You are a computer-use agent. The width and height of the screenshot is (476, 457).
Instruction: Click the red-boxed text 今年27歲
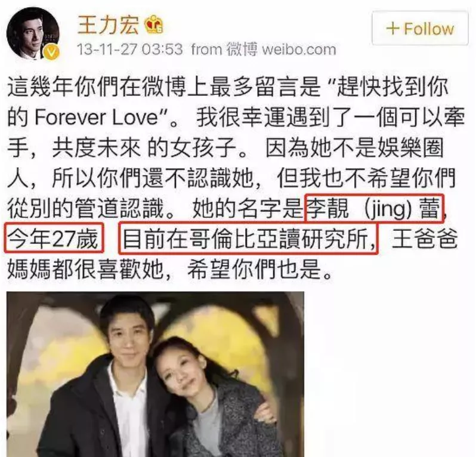pyautogui.click(x=54, y=238)
